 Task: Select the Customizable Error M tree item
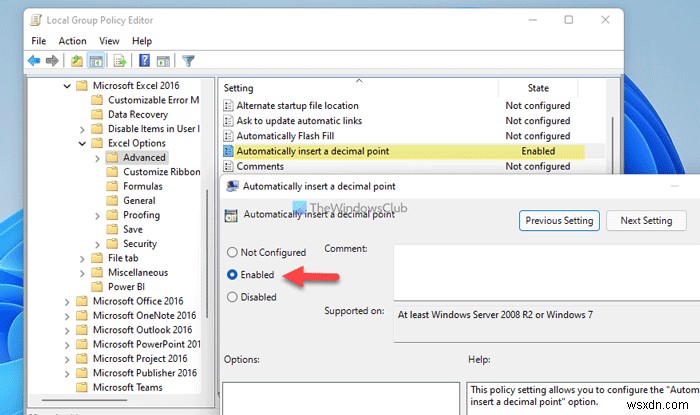click(153, 100)
